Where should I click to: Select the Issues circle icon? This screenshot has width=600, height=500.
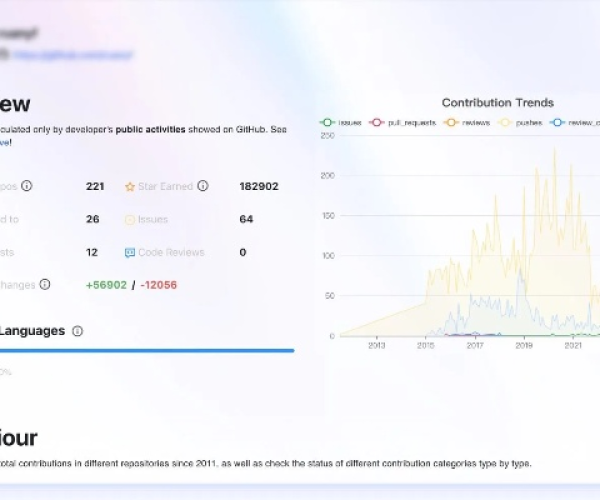click(x=130, y=220)
